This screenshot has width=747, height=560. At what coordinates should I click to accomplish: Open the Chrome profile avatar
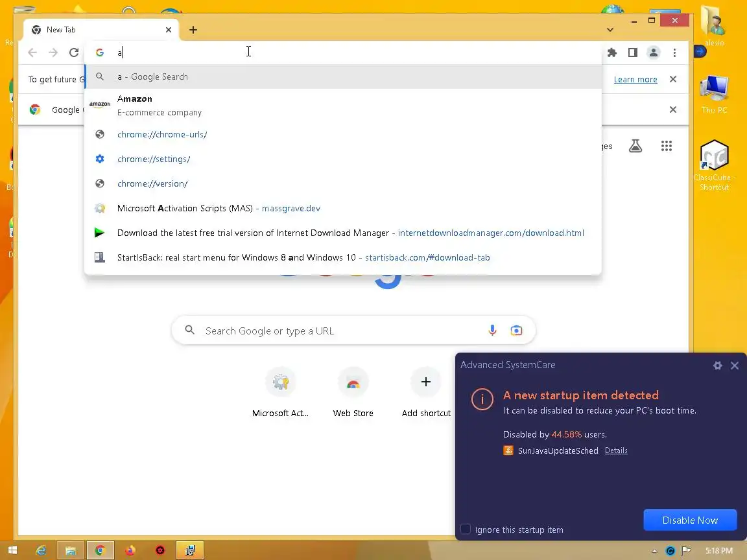654,52
